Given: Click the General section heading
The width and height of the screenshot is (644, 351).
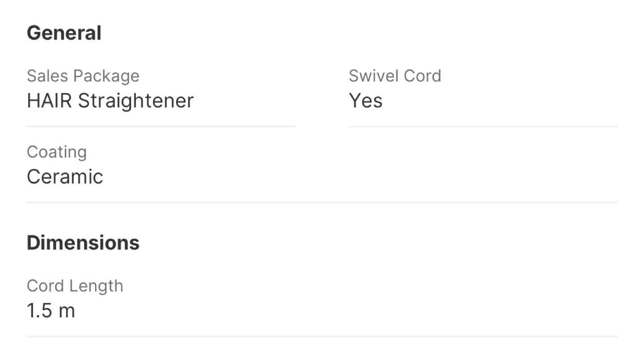Looking at the screenshot, I should click(64, 34).
